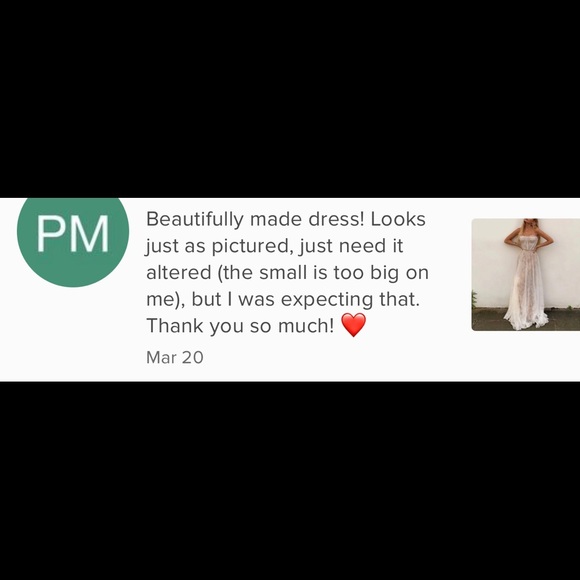The image size is (580, 580).
Task: Click the word 'Looks' in the review
Action: pos(398,219)
